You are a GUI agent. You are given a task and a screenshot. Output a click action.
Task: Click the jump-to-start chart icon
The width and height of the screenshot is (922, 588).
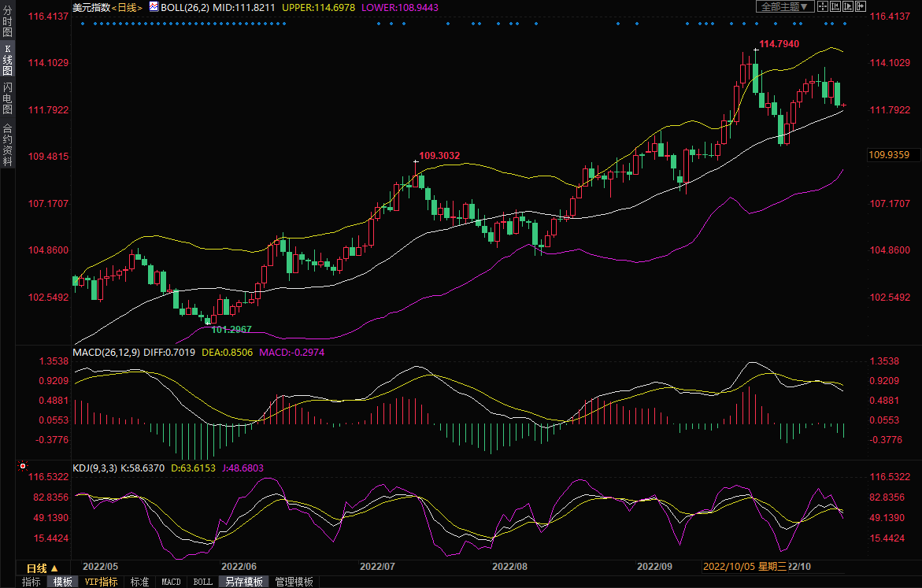point(835,6)
